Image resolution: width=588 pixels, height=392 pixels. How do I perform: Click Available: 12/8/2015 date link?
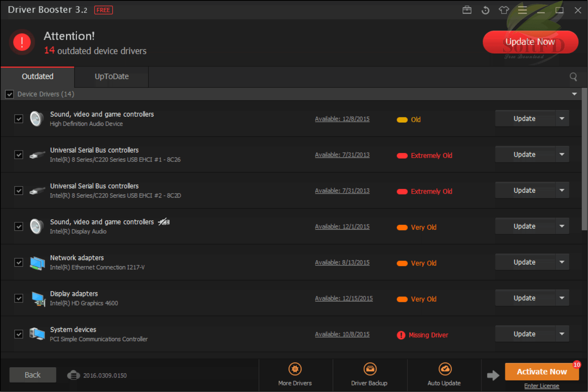[342, 118]
